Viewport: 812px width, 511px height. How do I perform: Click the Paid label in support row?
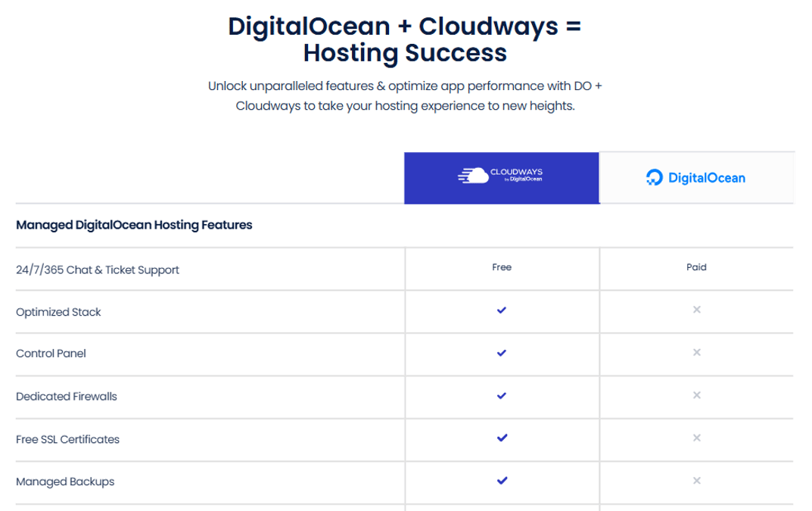697,267
